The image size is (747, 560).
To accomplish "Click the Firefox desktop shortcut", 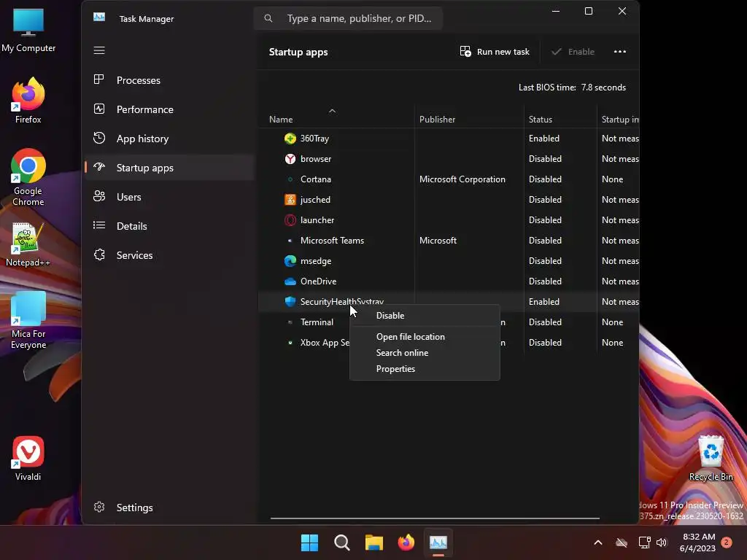I will coord(28,101).
